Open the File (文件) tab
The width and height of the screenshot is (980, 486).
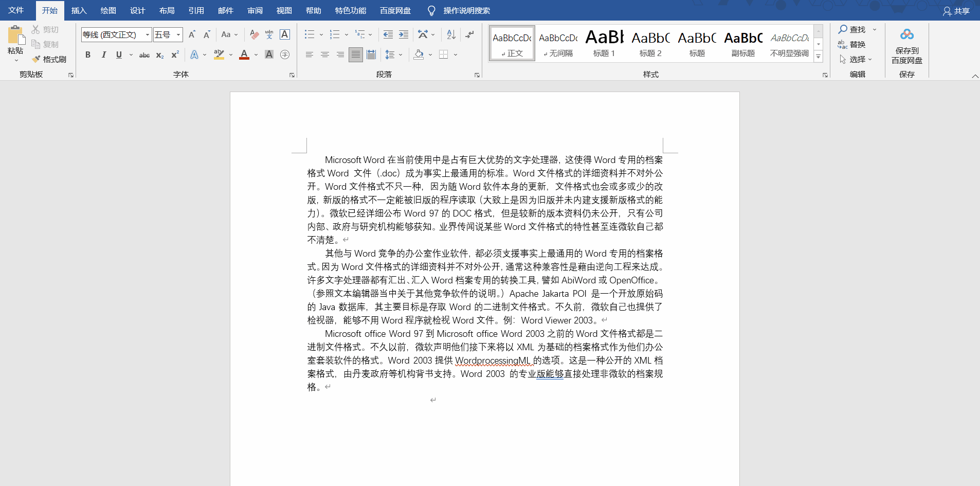coord(16,10)
